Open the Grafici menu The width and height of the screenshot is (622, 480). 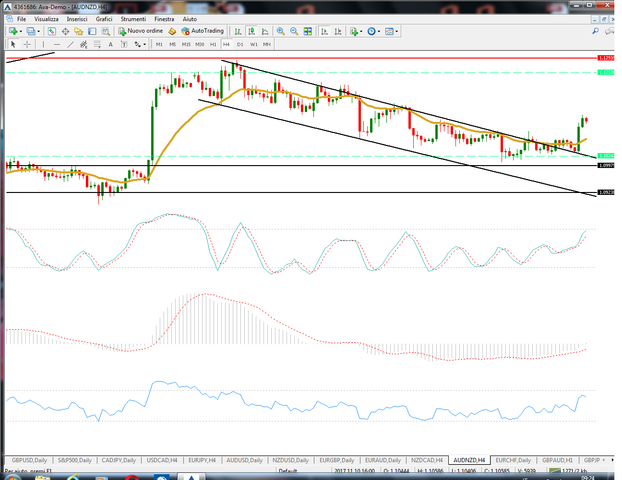[x=104, y=19]
